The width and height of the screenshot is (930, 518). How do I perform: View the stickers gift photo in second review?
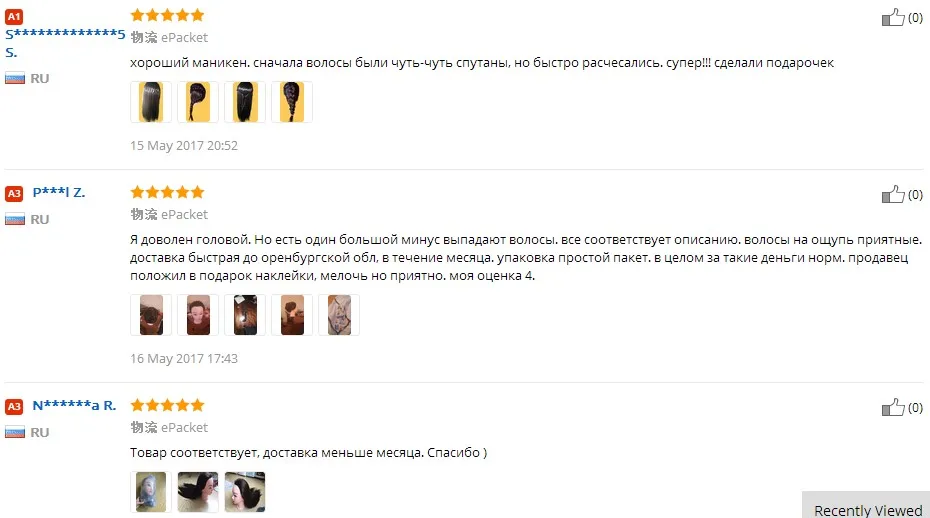pyautogui.click(x=339, y=315)
